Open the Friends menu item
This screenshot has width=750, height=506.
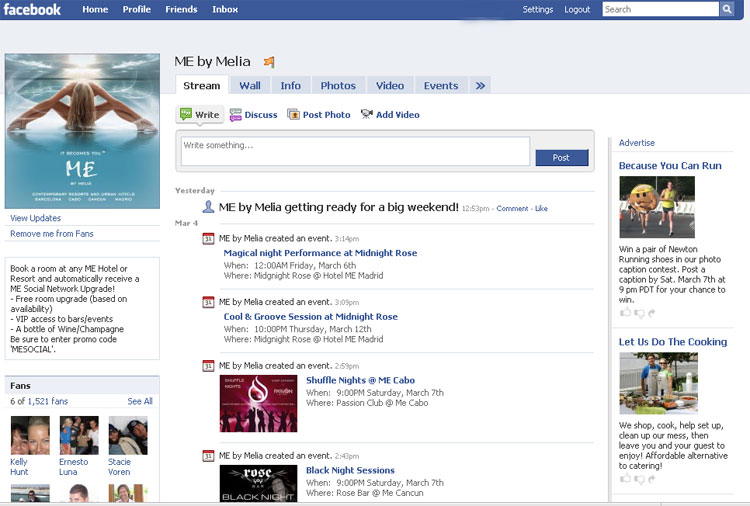tap(181, 9)
